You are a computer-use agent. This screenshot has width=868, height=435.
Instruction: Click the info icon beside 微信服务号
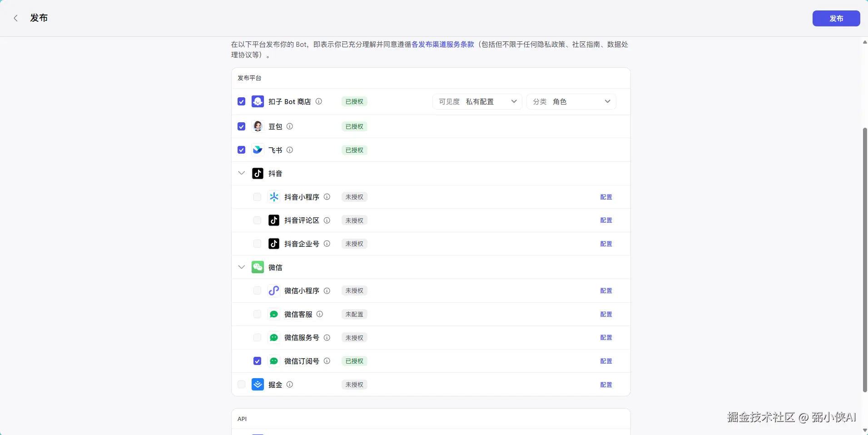coord(327,337)
